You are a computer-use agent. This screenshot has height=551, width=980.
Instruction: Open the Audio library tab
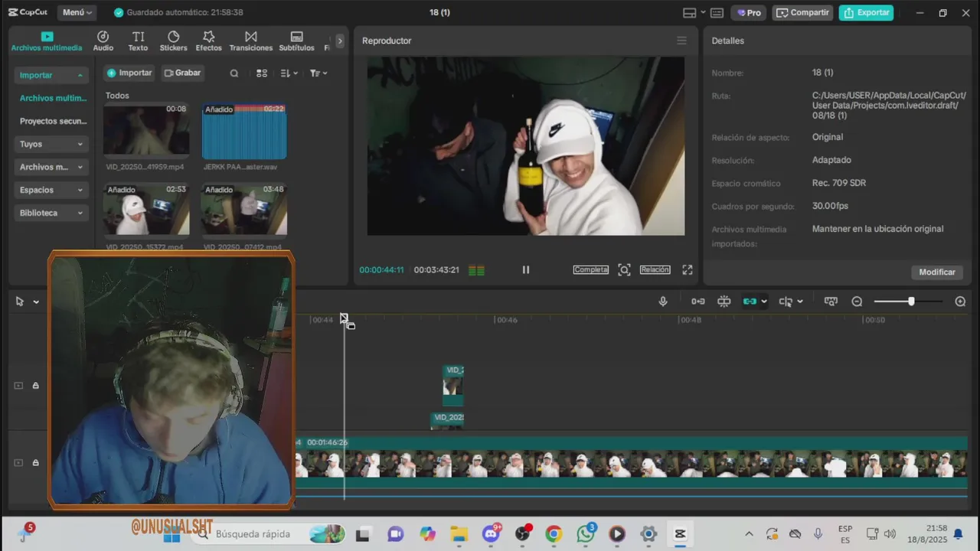[x=103, y=41]
